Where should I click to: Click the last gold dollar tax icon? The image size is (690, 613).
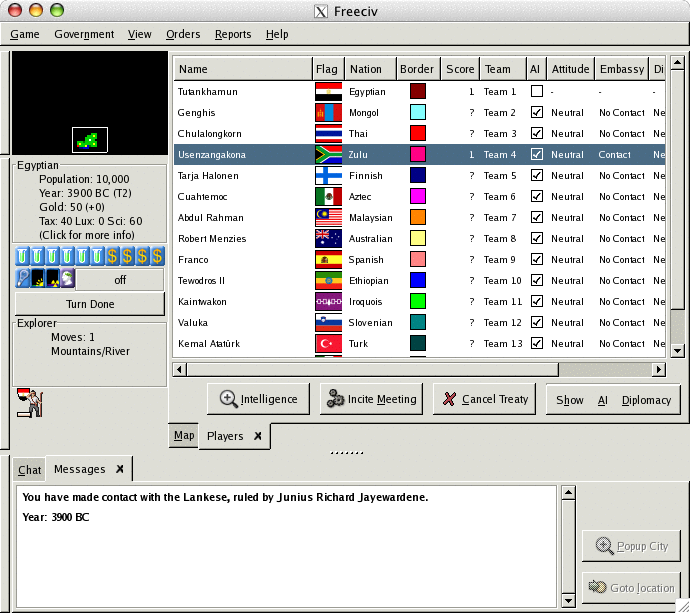point(157,256)
